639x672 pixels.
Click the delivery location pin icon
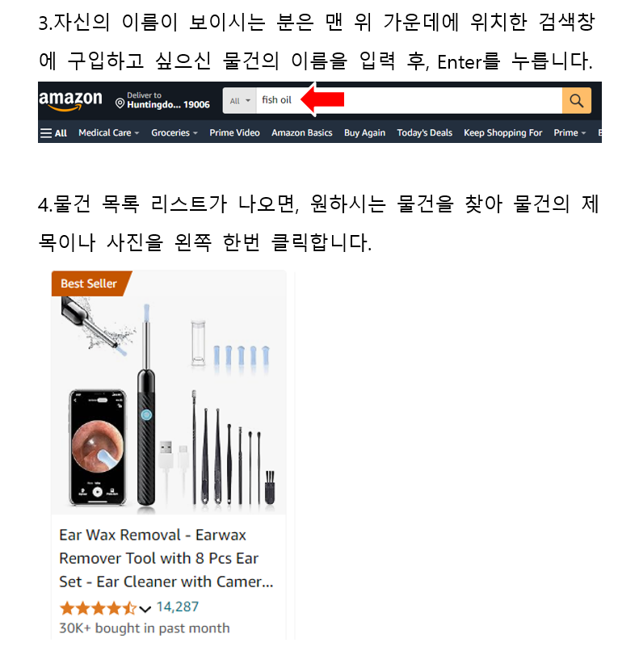click(120, 103)
